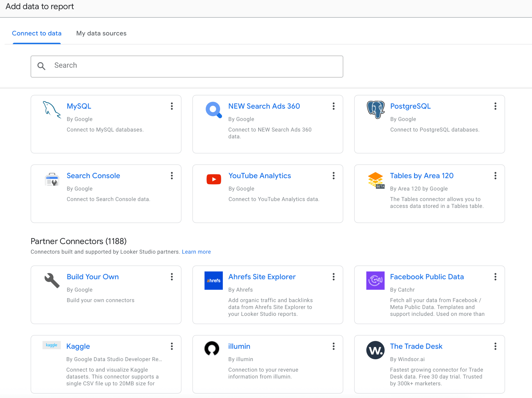Open YouTube Analytics more options menu
The height and width of the screenshot is (398, 532).
point(334,176)
